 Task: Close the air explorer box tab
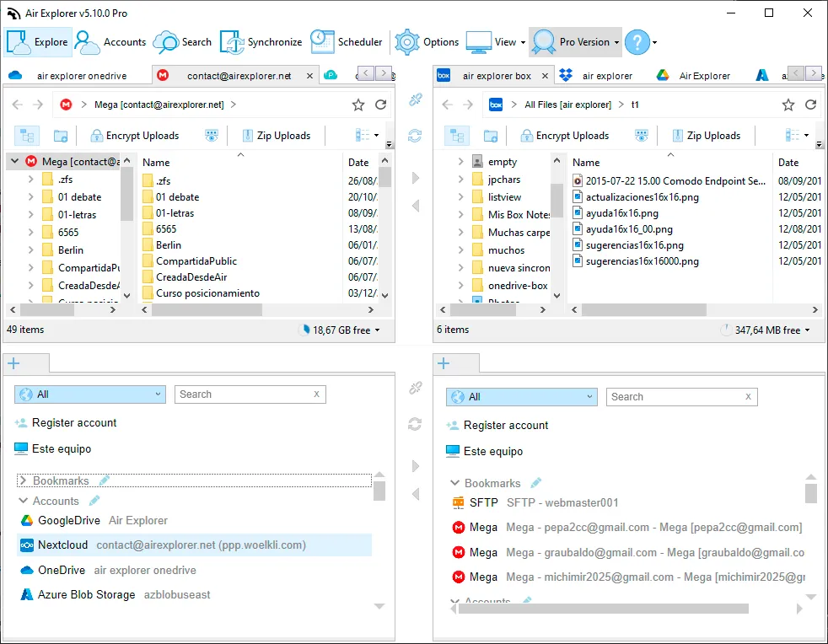(545, 76)
